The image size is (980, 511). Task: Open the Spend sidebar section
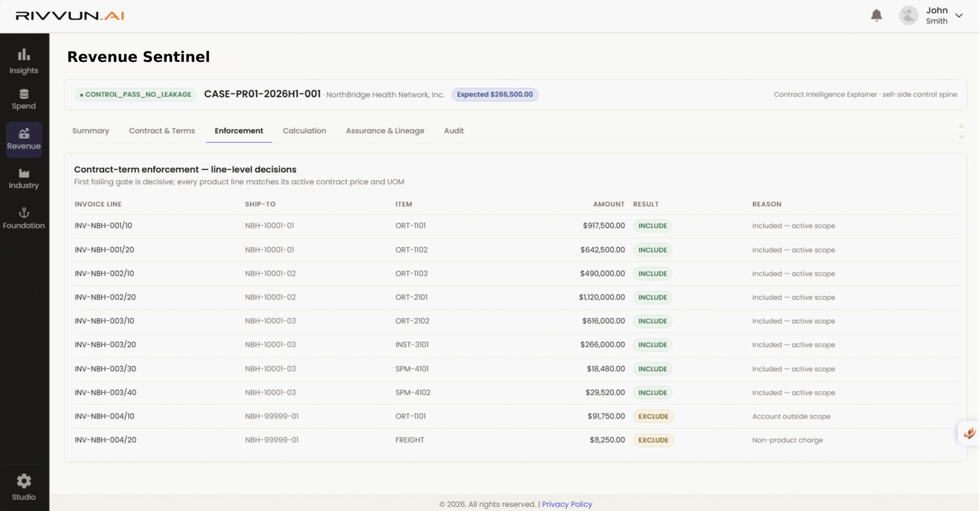coord(24,99)
